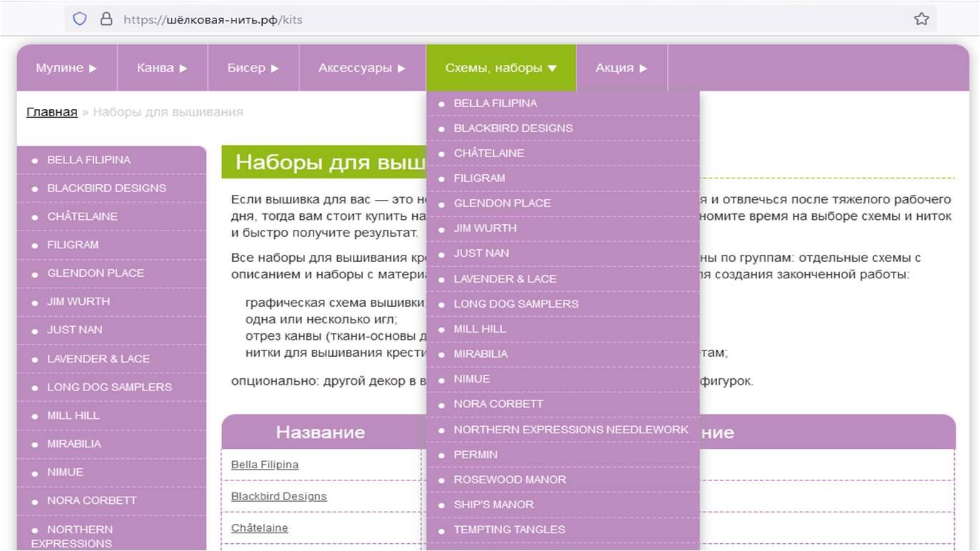Go to Главная breadcrumb link

(51, 112)
